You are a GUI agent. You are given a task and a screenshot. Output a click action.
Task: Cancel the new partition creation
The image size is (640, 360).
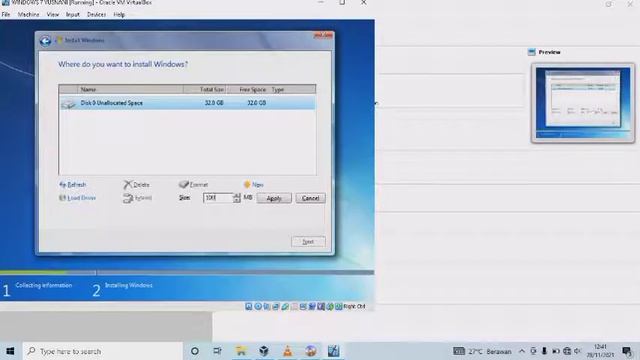click(x=310, y=198)
